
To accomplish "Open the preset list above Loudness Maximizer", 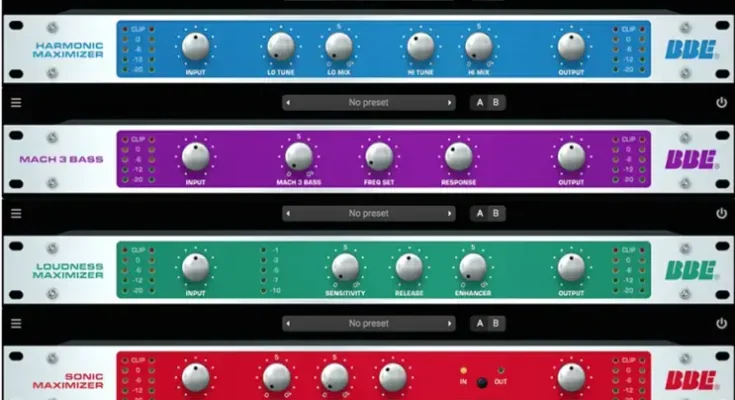I will [368, 213].
